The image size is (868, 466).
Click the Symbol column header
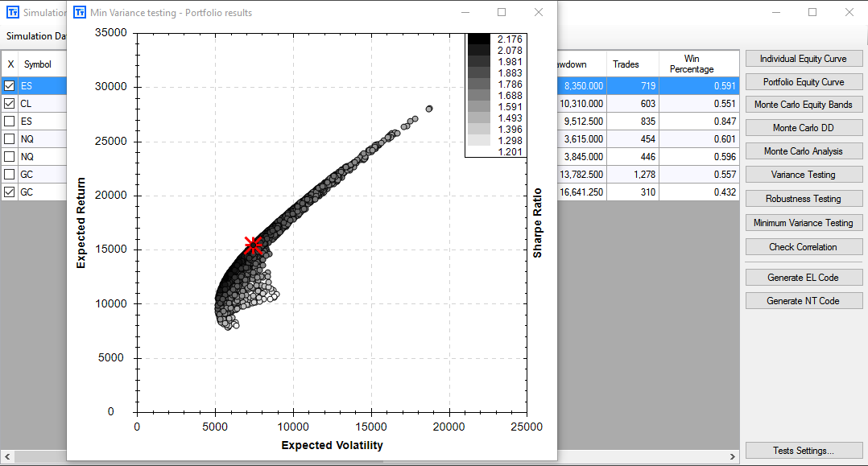42,64
